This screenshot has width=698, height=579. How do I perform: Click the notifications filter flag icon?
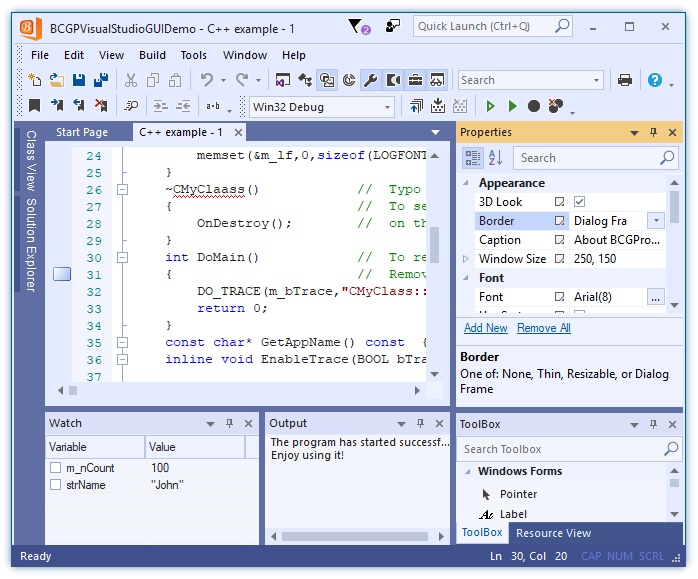358,27
